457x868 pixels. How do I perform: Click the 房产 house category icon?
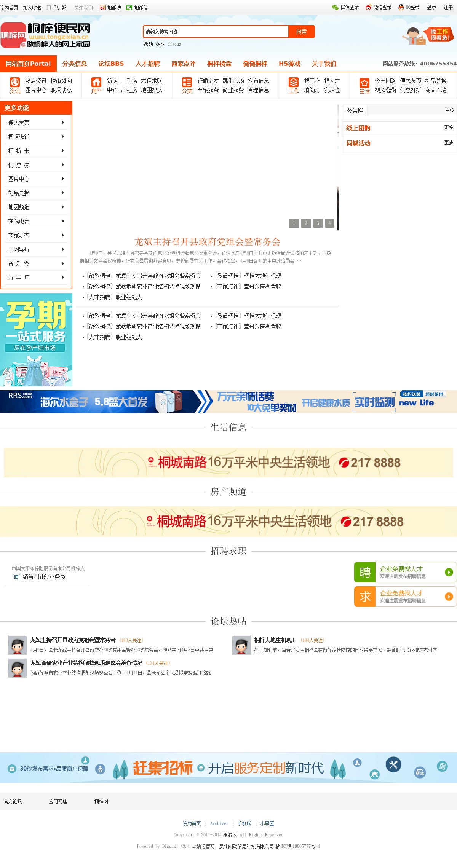[x=96, y=82]
